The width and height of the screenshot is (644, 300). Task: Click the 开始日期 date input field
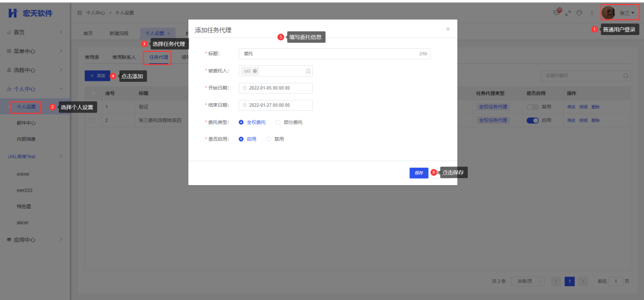click(x=275, y=88)
